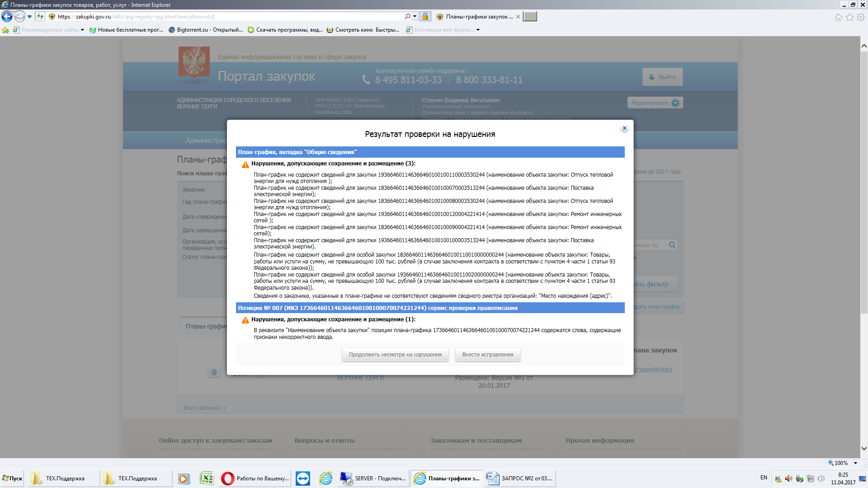Select 'Планы-графики закупок' browser tab

478,17
